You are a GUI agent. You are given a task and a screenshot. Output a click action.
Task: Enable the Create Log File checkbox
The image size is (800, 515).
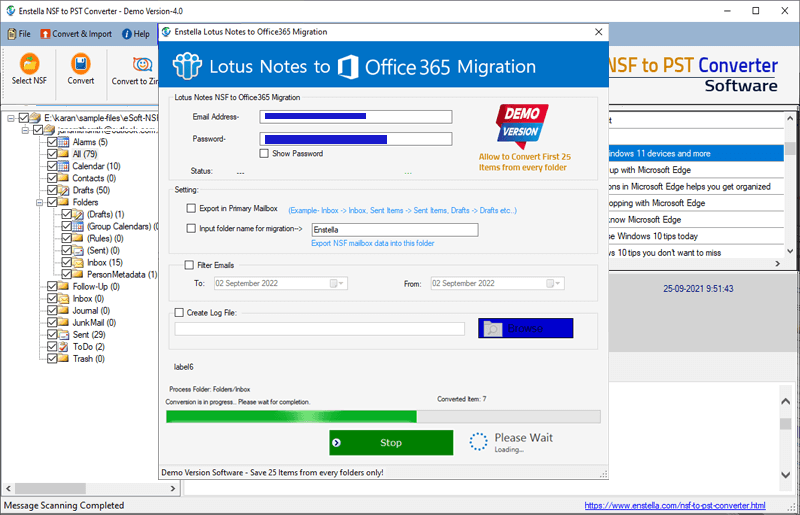pyautogui.click(x=179, y=312)
